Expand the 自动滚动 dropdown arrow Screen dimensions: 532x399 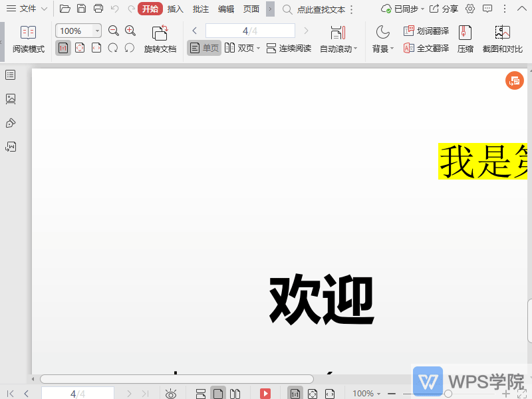[x=354, y=48]
